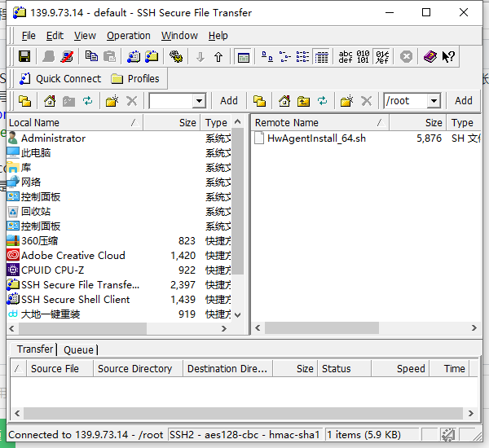Click the upload arrow icon
This screenshot has width=489, height=448.
[x=218, y=57]
